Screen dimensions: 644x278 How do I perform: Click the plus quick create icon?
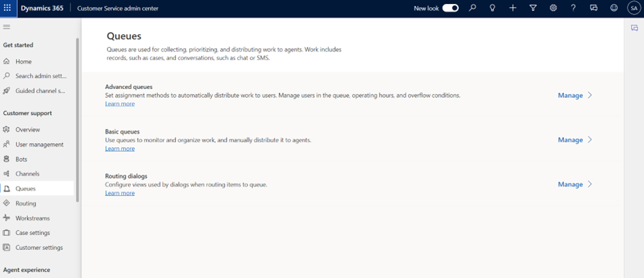click(512, 8)
